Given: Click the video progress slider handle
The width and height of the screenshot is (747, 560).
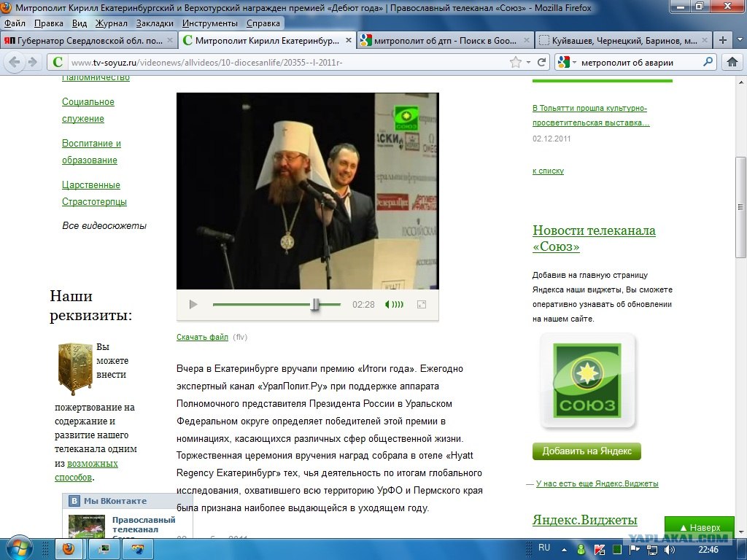Looking at the screenshot, I should [x=315, y=304].
